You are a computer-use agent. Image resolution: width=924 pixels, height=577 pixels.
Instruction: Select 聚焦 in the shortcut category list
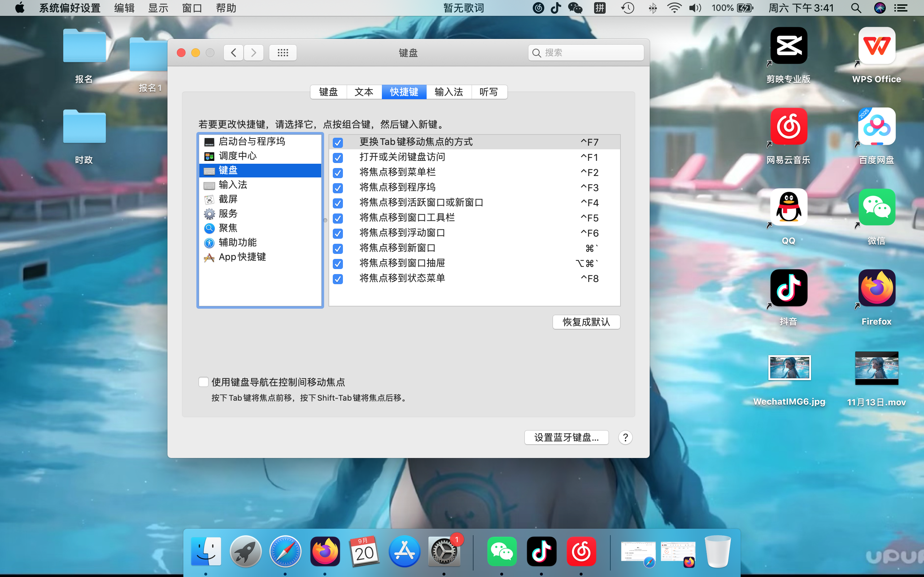(228, 228)
